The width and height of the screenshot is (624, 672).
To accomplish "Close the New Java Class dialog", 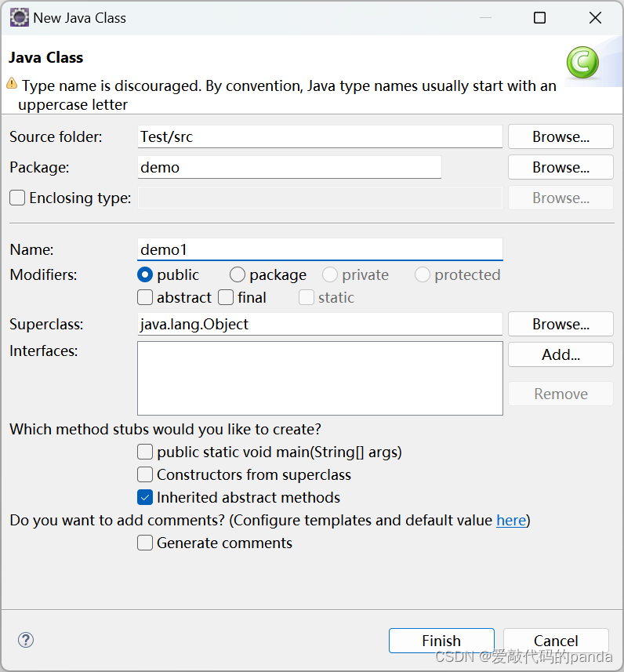I will tap(595, 17).
